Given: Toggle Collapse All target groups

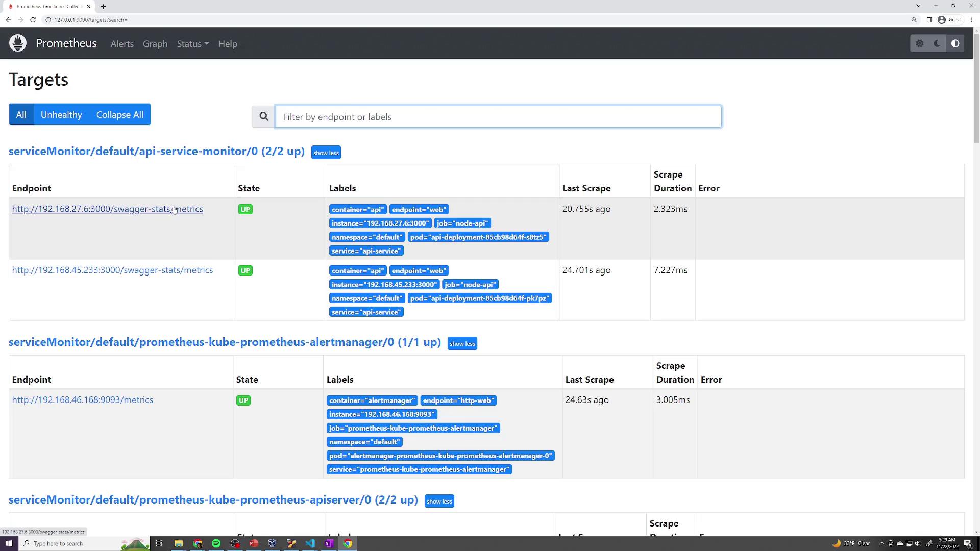Looking at the screenshot, I should (x=119, y=115).
